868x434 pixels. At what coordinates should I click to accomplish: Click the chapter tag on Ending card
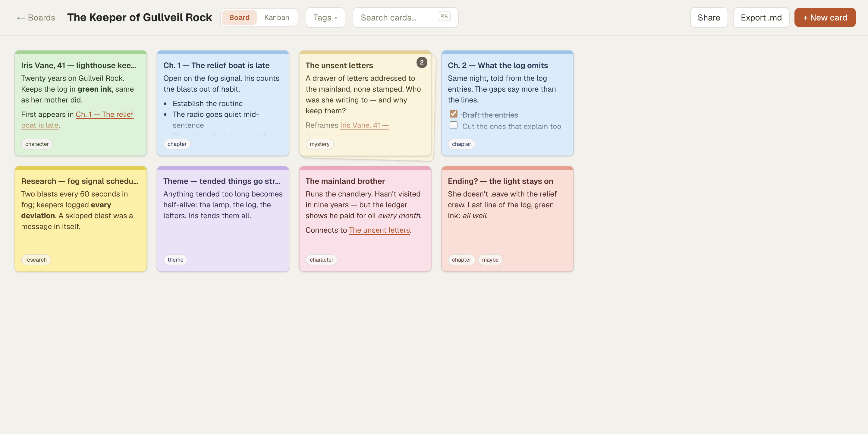[x=461, y=260]
